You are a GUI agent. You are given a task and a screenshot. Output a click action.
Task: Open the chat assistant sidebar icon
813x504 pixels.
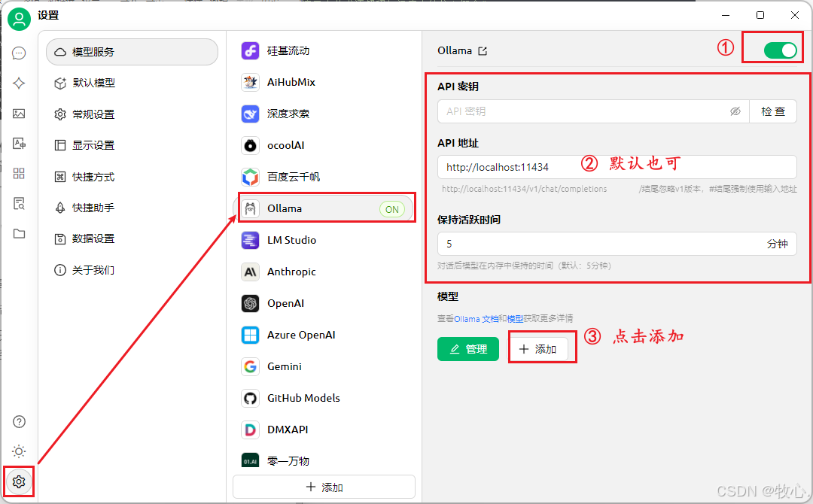tap(19, 53)
